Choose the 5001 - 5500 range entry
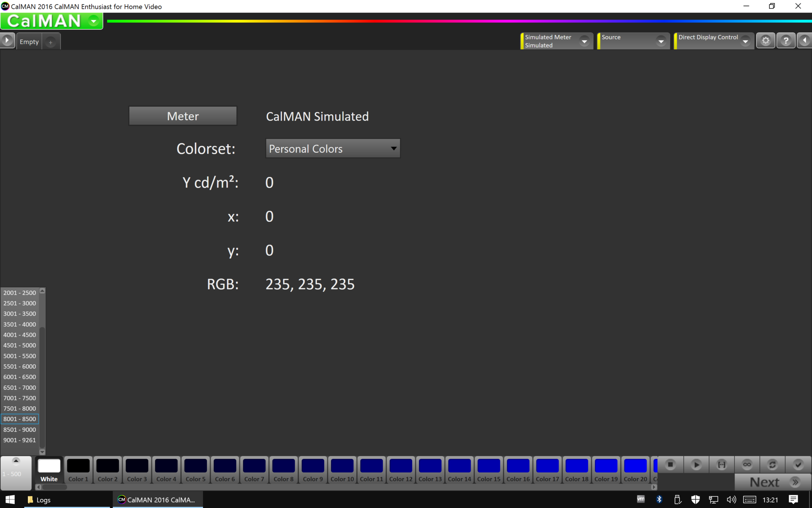812x508 pixels. 19,356
